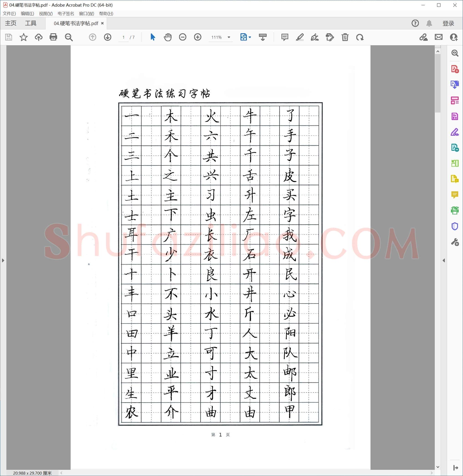Collapse the right tools pane arrow
This screenshot has width=463, height=476.
coord(444,260)
